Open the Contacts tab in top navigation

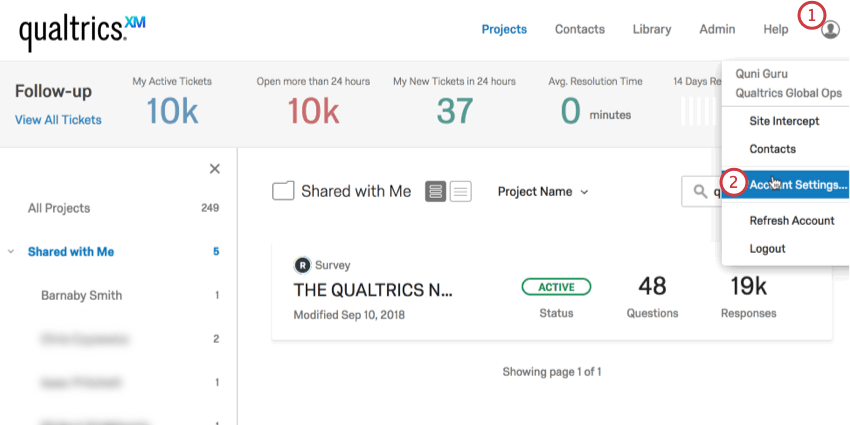click(579, 29)
